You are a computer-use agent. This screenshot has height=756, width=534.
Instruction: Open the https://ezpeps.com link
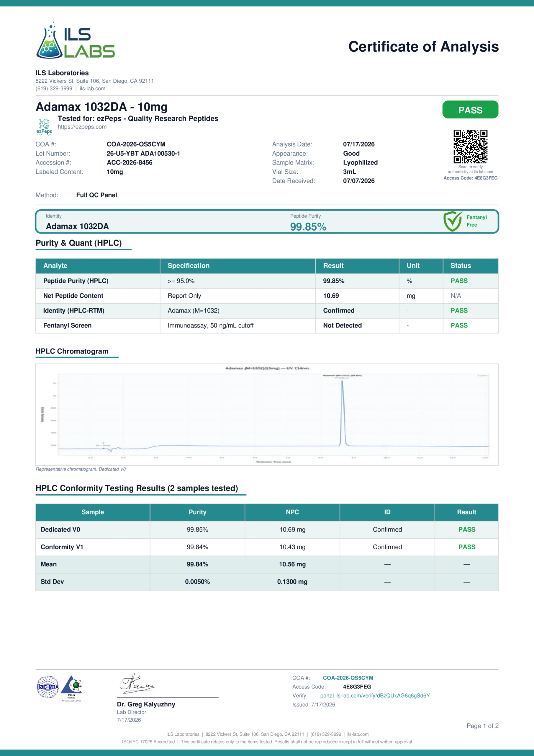click(82, 127)
